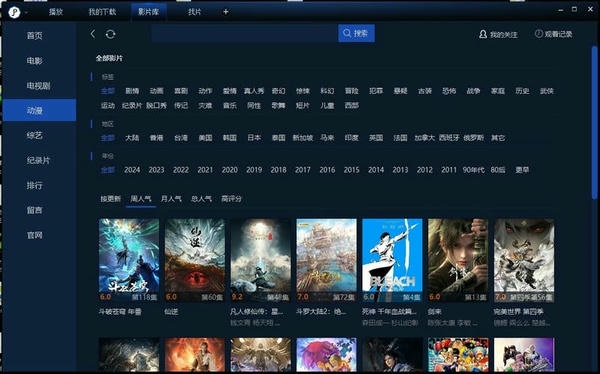Filter by the 真人秀 tag

coord(254,91)
